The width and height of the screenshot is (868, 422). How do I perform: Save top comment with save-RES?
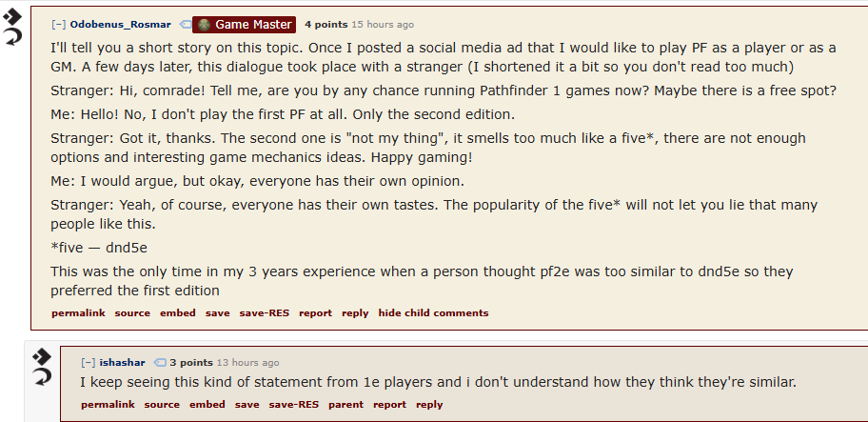point(264,312)
